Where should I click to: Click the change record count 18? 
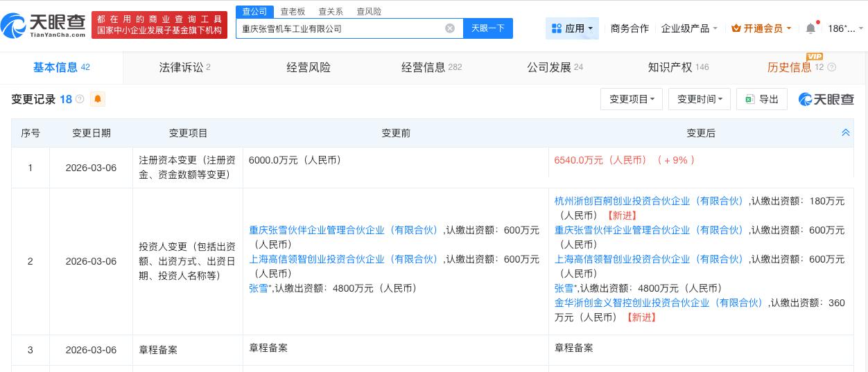point(66,99)
